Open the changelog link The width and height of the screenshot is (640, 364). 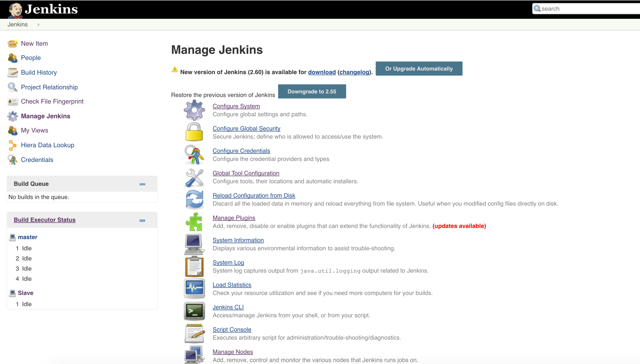click(354, 72)
